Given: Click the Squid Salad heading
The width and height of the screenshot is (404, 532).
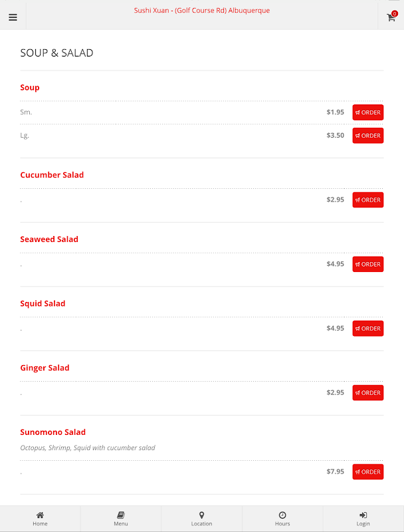Looking at the screenshot, I should [x=43, y=304].
